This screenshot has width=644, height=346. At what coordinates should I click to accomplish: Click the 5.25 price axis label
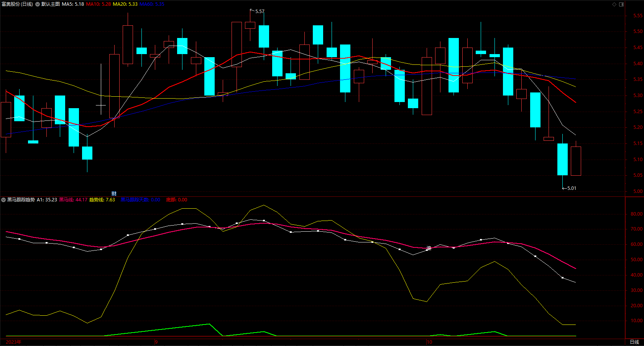[638, 112]
